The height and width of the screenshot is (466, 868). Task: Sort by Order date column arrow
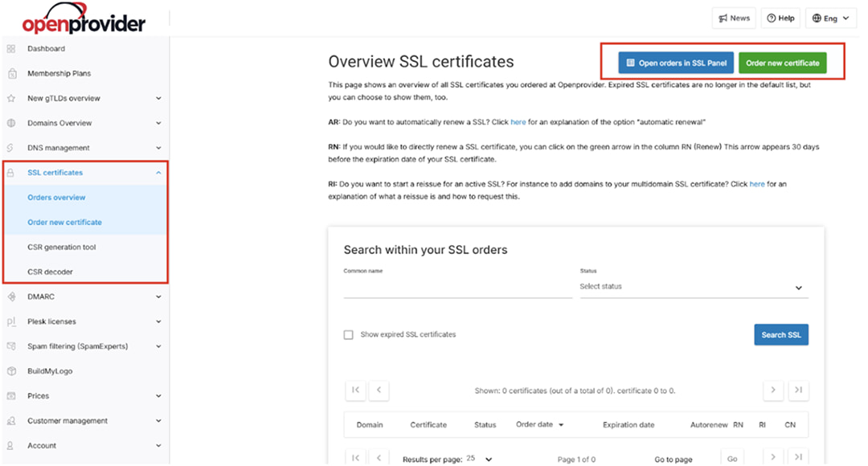click(561, 425)
